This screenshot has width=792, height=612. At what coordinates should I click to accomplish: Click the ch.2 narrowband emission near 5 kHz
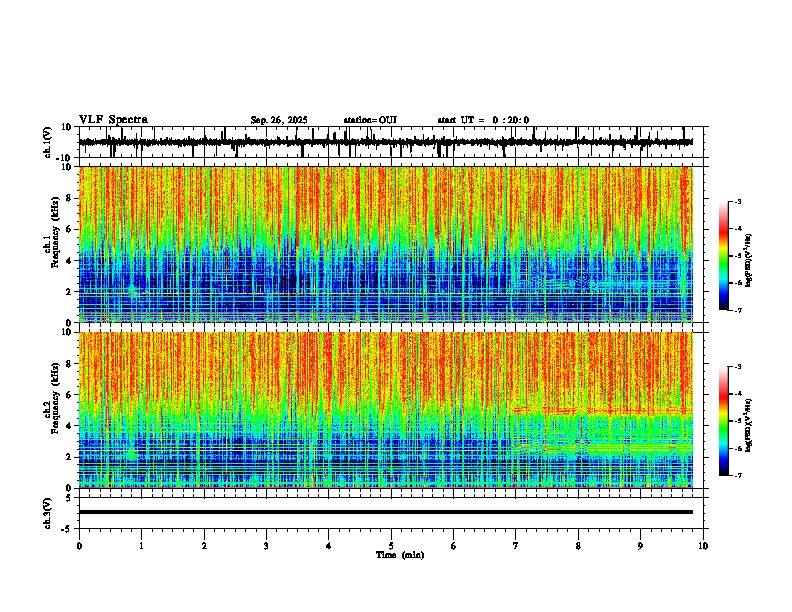[x=602, y=411]
